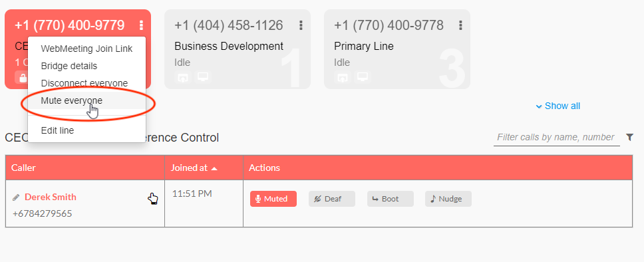Open the filter funnel icon
The image size is (644, 262).
(x=629, y=137)
